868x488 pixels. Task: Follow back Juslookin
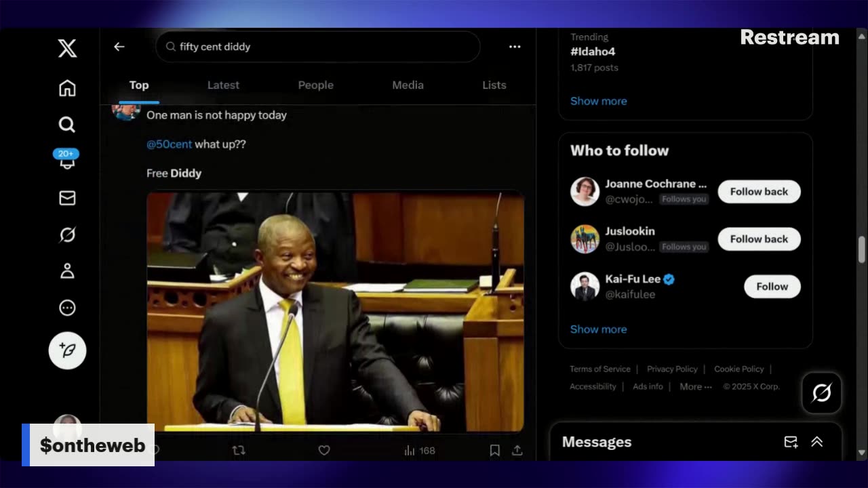759,239
